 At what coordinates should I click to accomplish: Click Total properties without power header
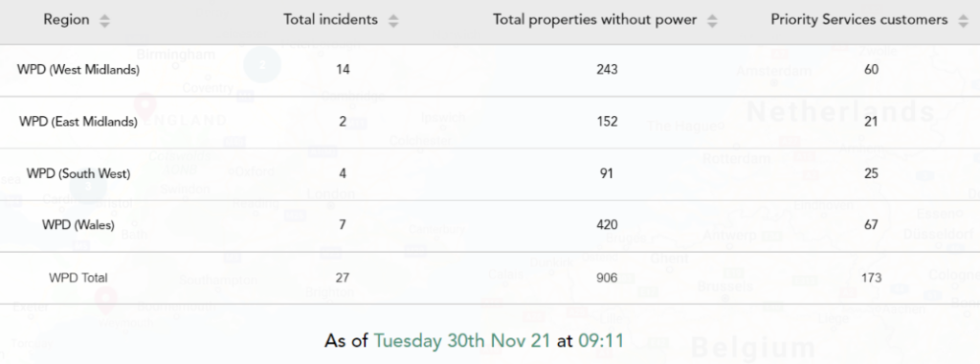[x=594, y=20]
